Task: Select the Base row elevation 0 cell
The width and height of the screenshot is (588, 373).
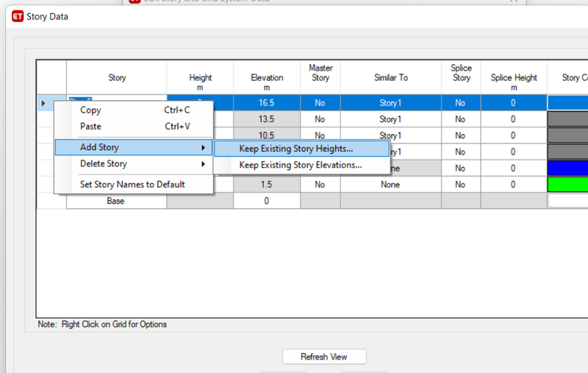Action: point(267,201)
